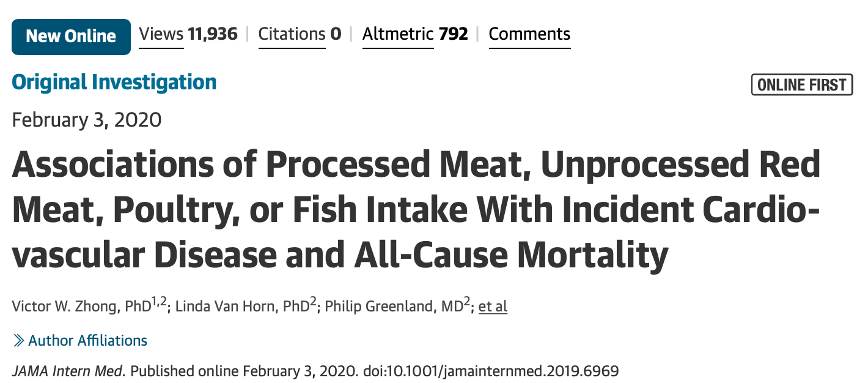Open the Original Investigation category link
Image resolution: width=868 pixels, height=383 pixels.
(114, 82)
